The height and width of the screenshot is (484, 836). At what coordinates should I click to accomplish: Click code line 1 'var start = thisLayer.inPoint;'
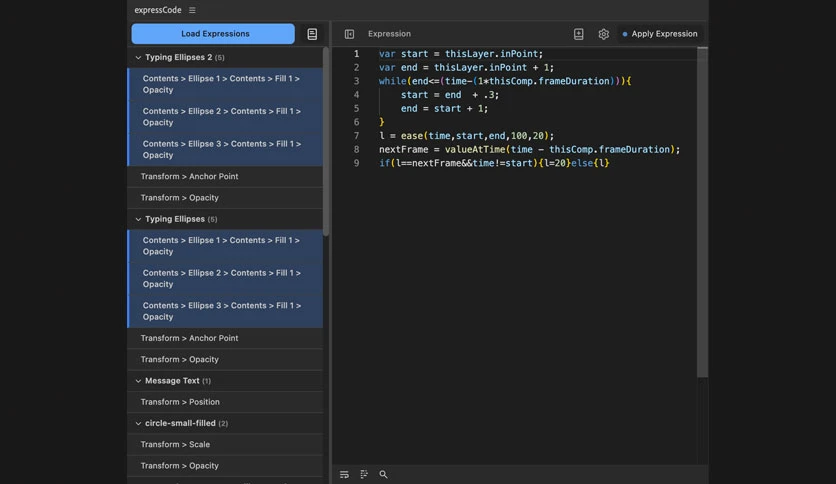(x=461, y=54)
